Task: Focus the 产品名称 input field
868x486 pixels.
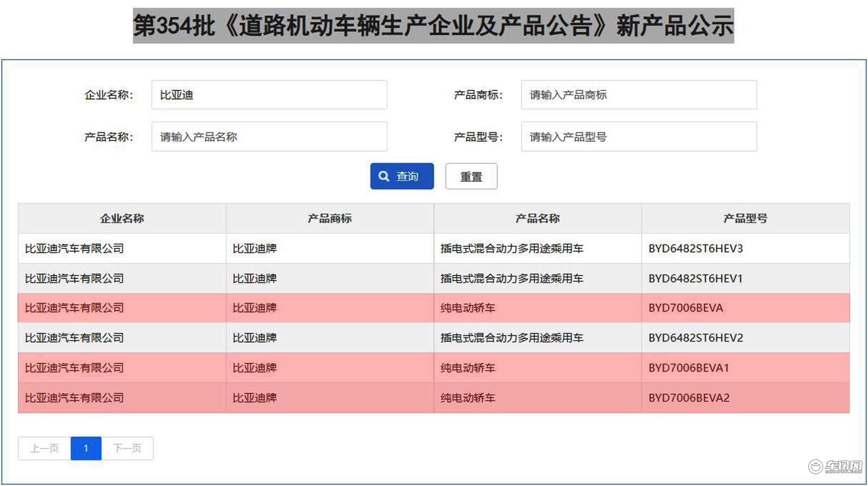Action: click(269, 137)
